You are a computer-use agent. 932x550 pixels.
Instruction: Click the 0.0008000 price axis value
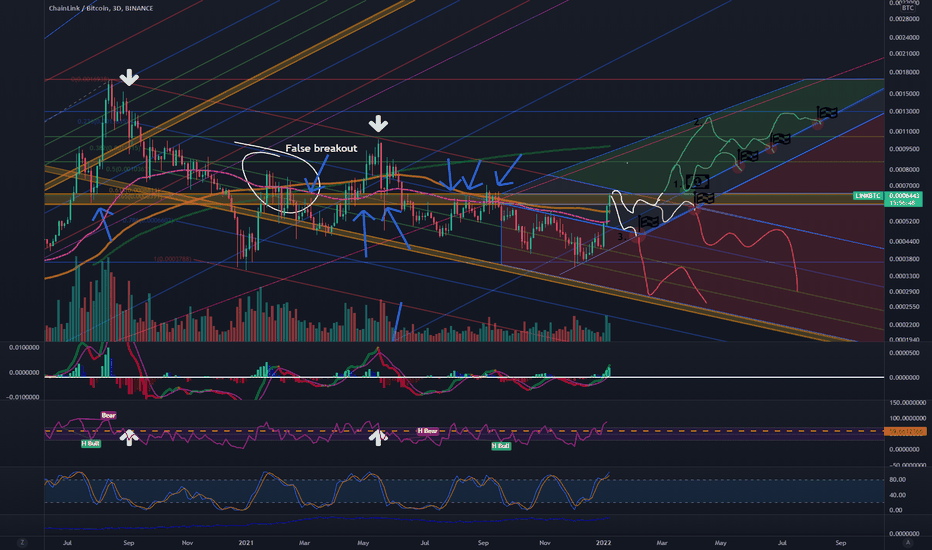(904, 169)
